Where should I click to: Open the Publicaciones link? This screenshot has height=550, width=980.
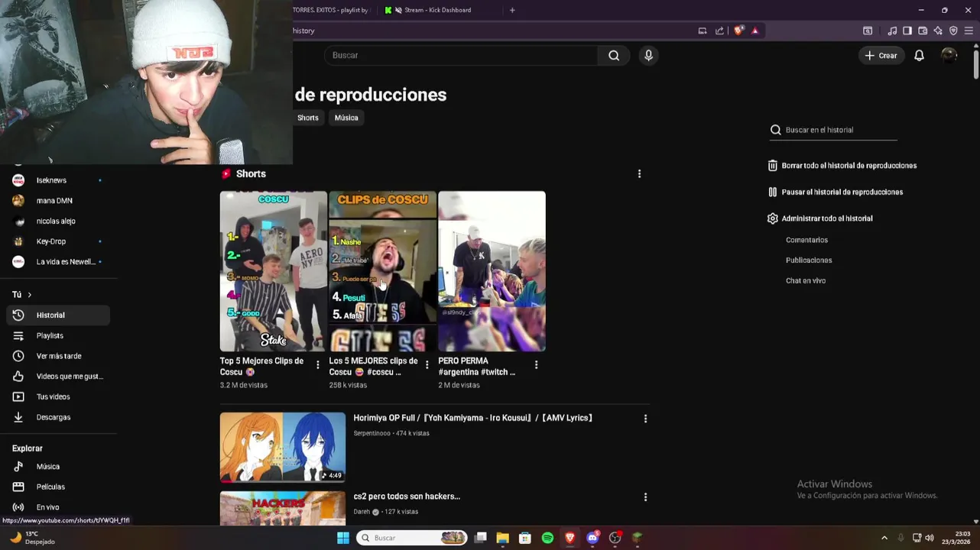(x=809, y=260)
